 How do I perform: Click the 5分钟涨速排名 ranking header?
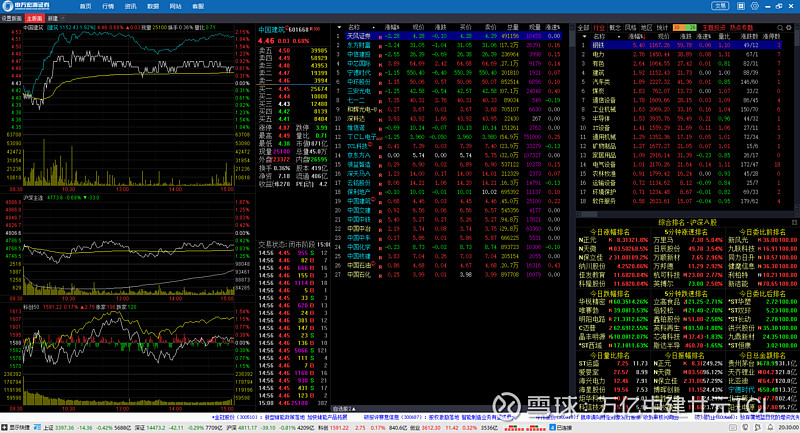click(x=686, y=232)
